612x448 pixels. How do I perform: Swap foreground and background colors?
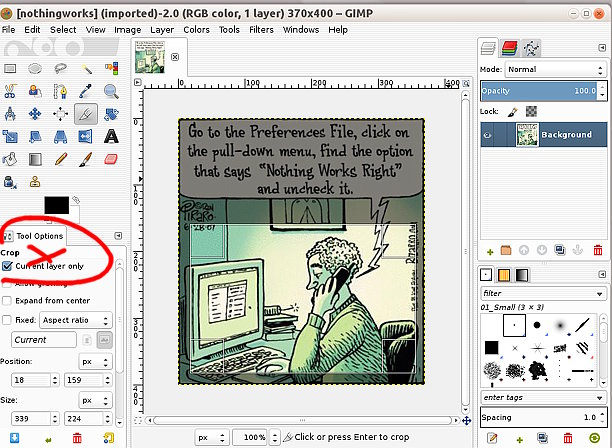[76, 200]
